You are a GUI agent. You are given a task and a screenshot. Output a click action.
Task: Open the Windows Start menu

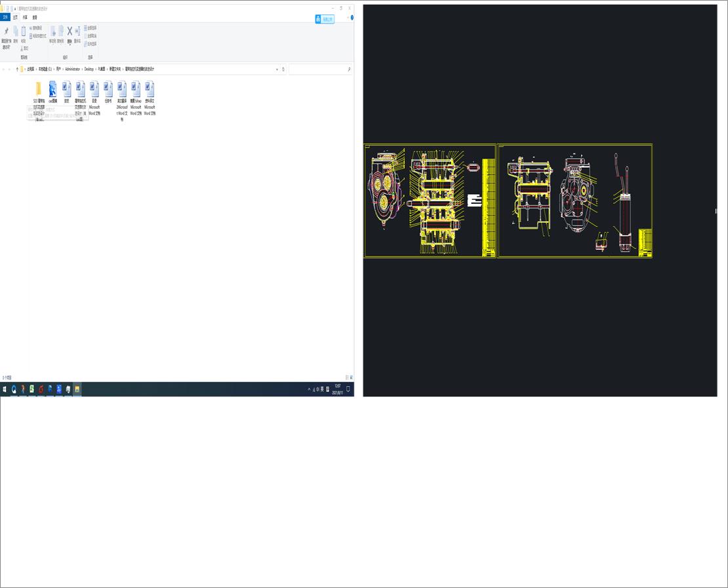5,389
